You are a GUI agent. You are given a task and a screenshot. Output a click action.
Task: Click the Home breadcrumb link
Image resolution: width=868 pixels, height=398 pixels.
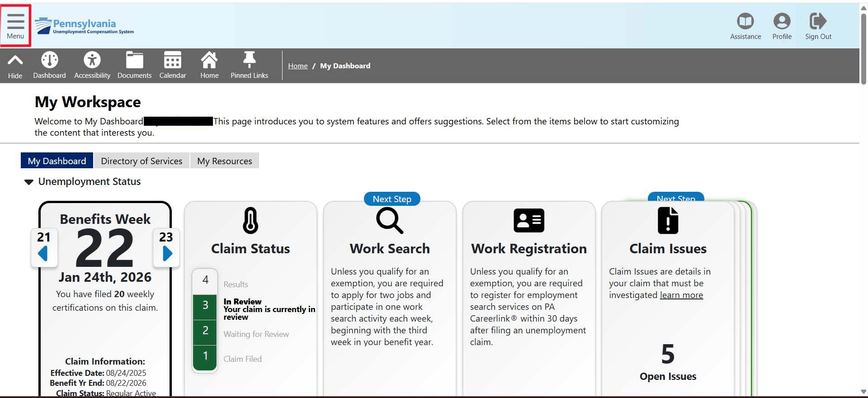tap(297, 66)
